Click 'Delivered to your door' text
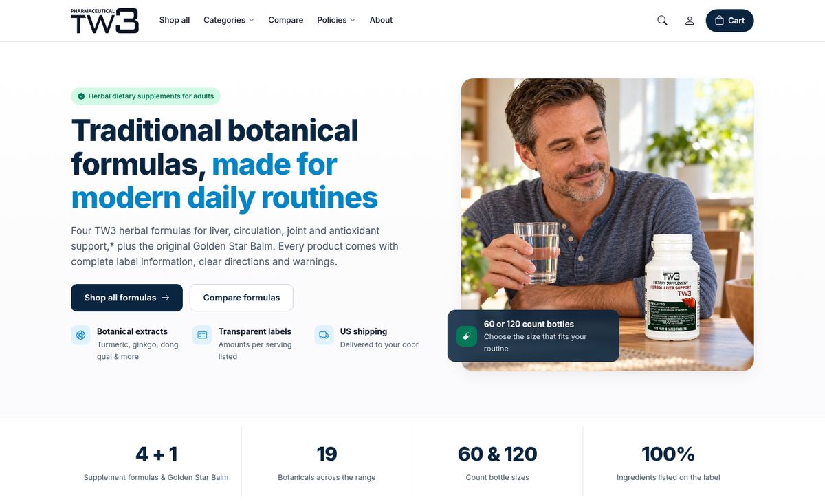This screenshot has width=825, height=504. 379,344
